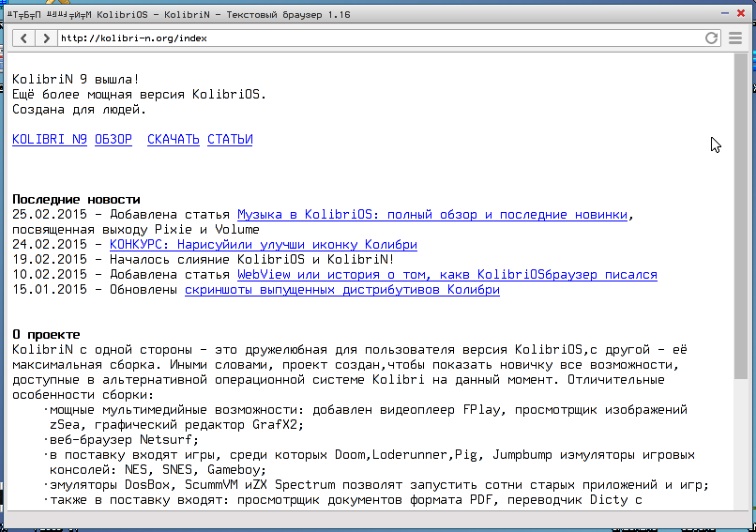Open the СКАЧАТЬ download link

174,140
